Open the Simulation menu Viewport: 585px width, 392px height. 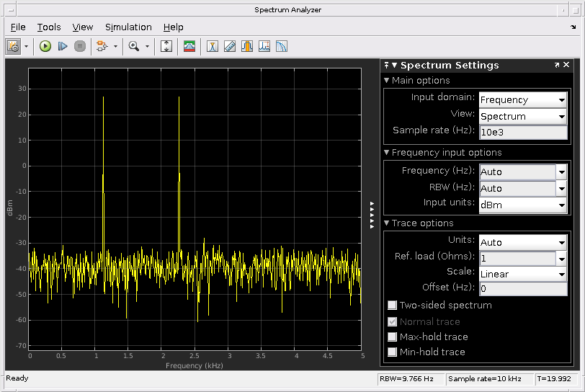(x=128, y=27)
